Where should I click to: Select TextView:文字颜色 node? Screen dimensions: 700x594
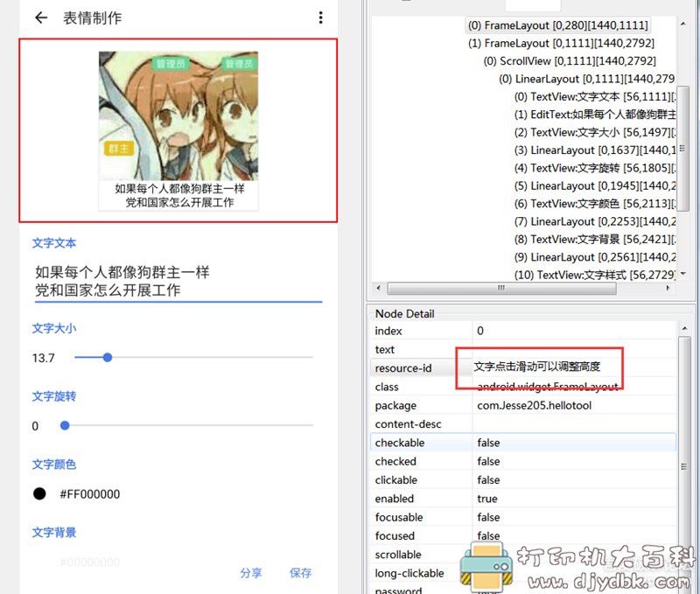[595, 204]
